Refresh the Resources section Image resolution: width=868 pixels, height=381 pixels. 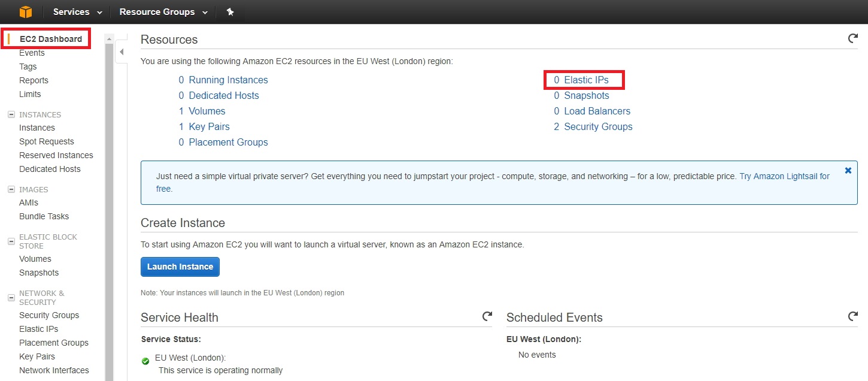tap(853, 38)
